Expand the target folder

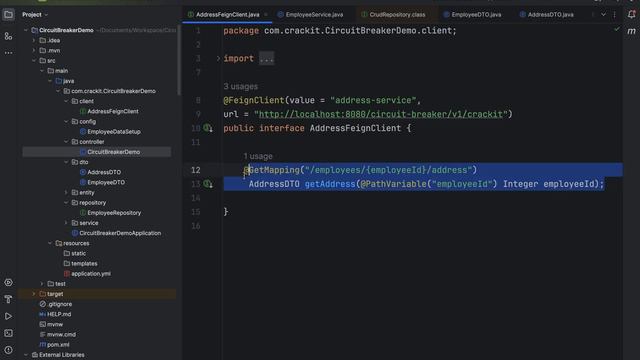tap(34, 294)
